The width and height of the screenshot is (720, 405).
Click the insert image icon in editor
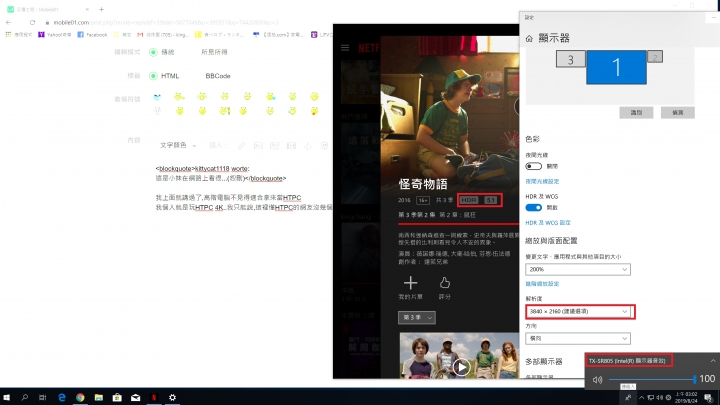tap(258, 146)
